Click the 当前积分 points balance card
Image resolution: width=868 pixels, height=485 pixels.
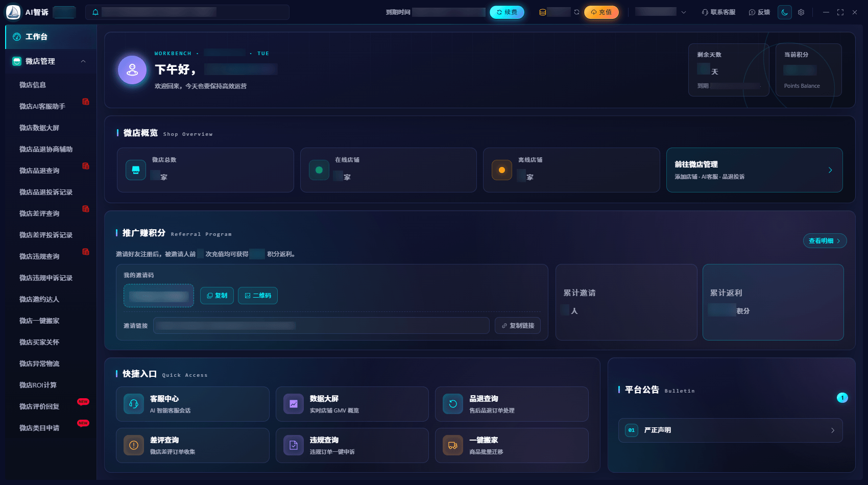pyautogui.click(x=809, y=70)
